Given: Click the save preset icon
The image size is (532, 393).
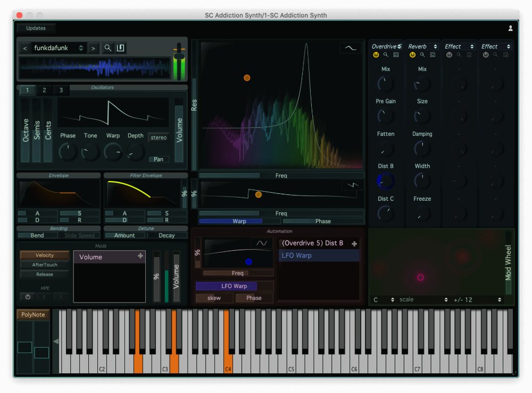Looking at the screenshot, I should point(120,48).
